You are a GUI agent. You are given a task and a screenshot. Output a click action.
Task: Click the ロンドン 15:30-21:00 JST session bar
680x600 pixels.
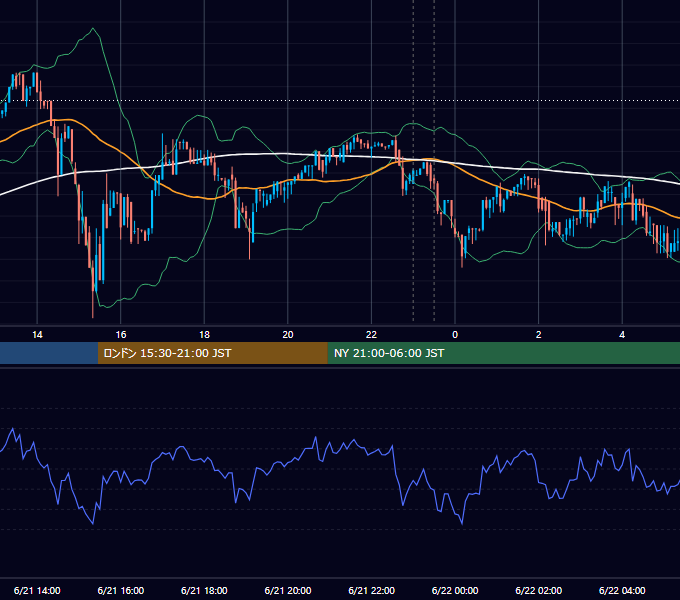212,353
